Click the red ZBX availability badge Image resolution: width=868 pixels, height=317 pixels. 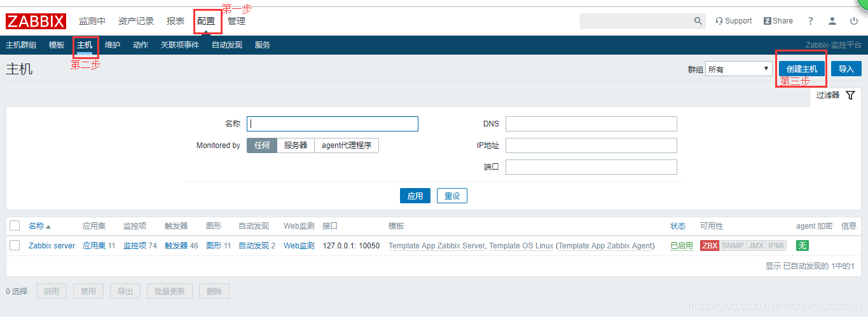[710, 246]
